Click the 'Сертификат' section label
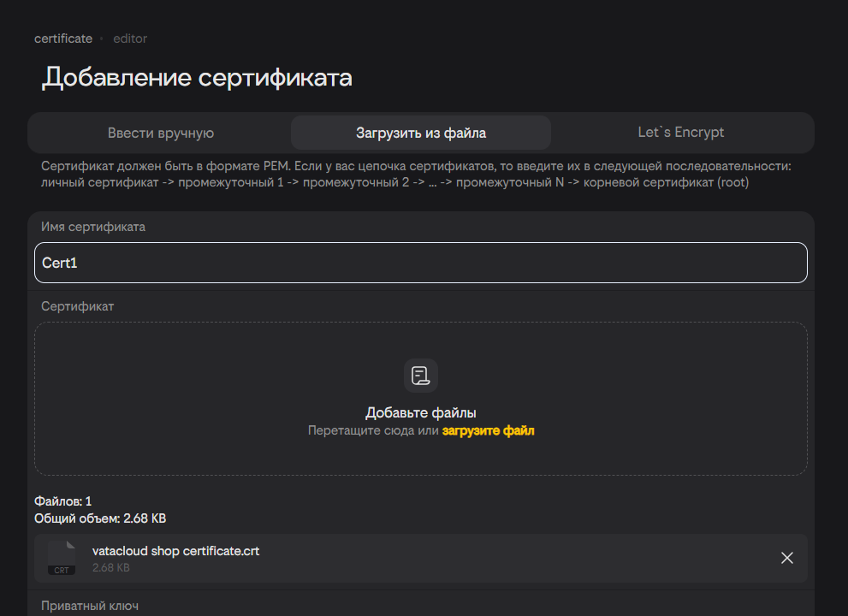848x616 pixels. click(x=78, y=306)
